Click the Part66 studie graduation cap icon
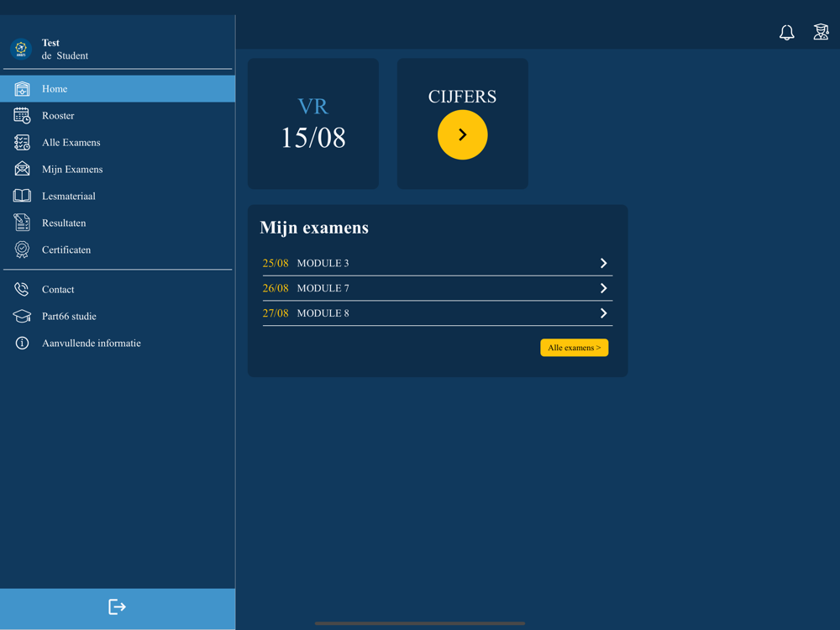 coord(22,316)
